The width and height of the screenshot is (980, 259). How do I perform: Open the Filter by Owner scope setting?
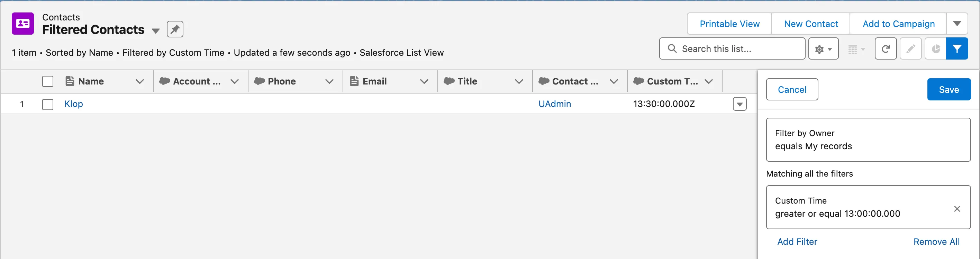868,140
